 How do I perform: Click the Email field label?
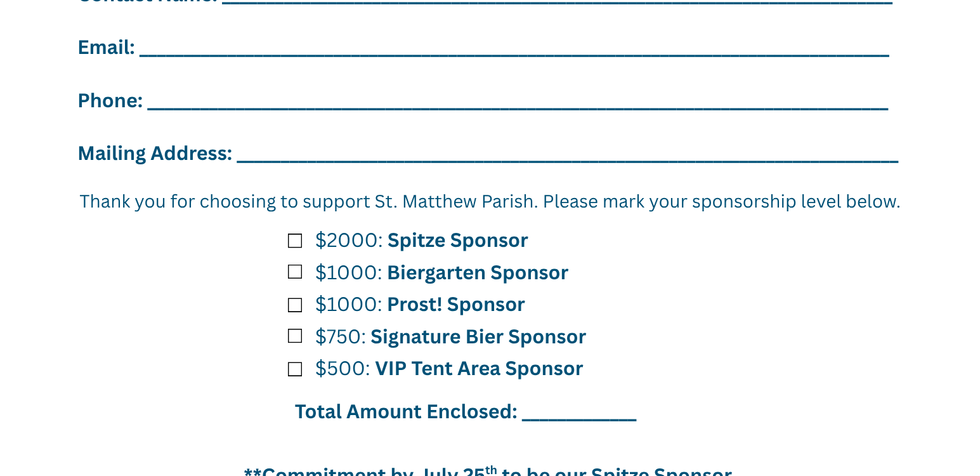107,48
